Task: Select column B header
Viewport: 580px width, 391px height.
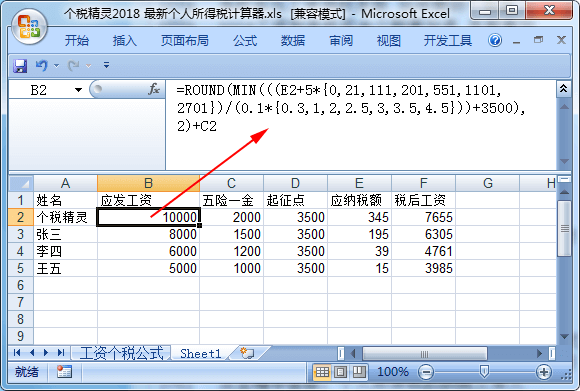Action: click(x=148, y=183)
